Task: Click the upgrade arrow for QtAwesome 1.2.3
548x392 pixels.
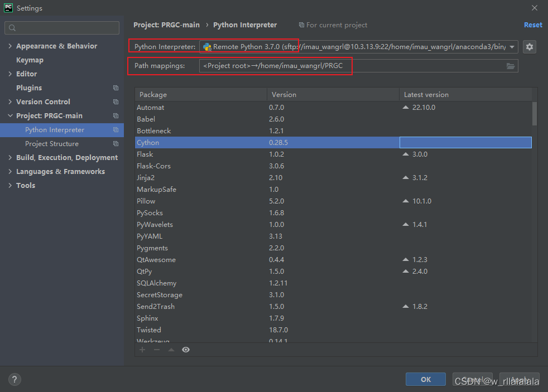Action: (405, 260)
